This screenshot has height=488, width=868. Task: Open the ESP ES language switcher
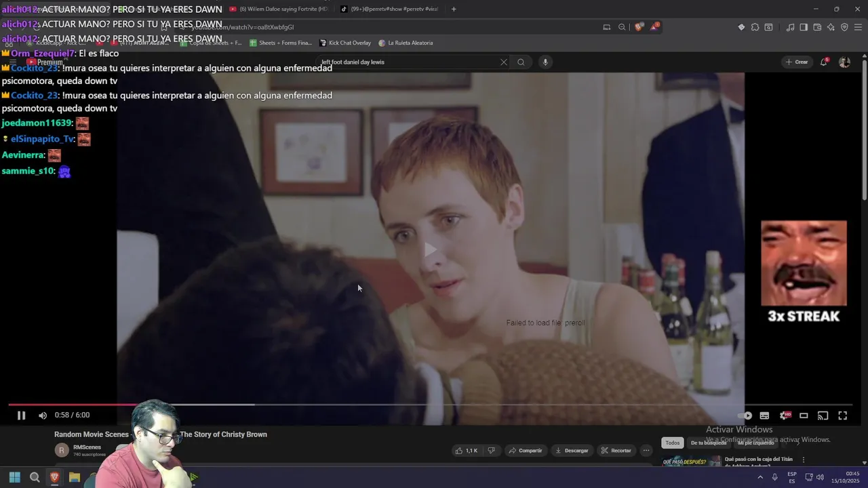point(792,477)
